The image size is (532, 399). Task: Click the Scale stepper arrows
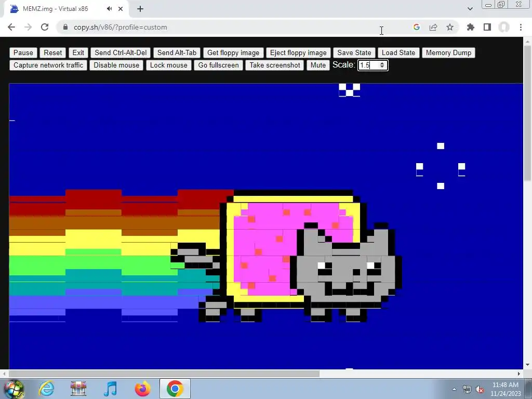click(x=382, y=65)
